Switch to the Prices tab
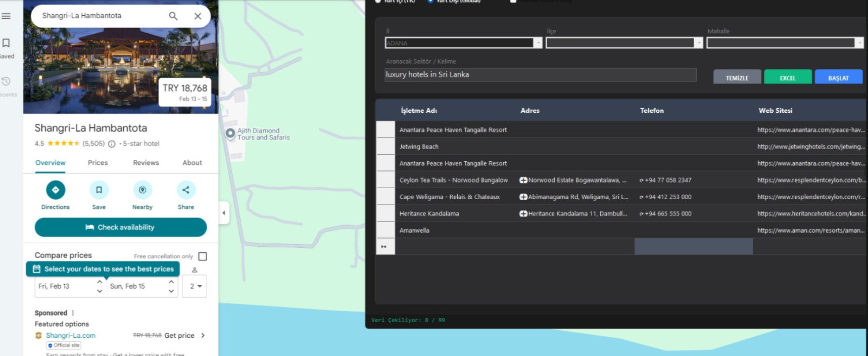The width and height of the screenshot is (868, 356). (x=98, y=163)
